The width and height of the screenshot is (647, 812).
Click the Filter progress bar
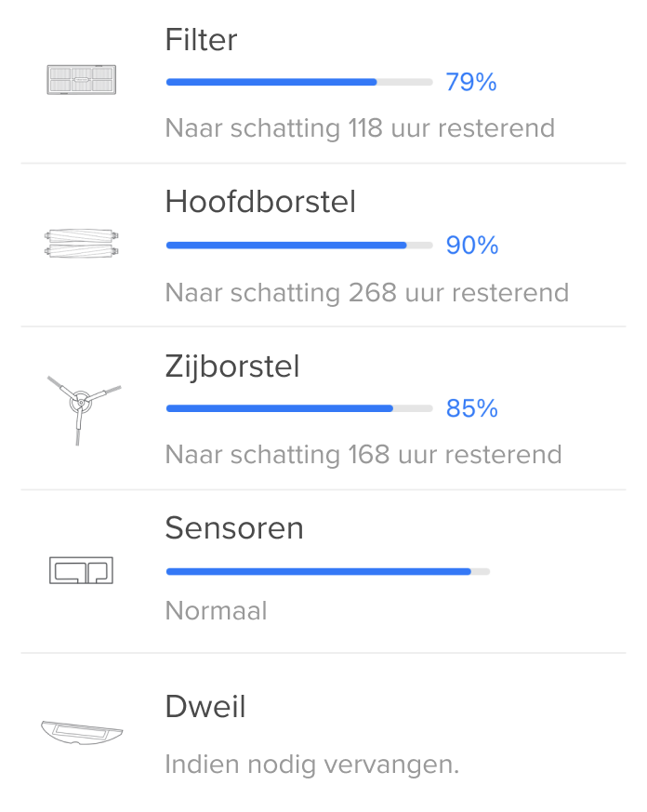click(297, 82)
